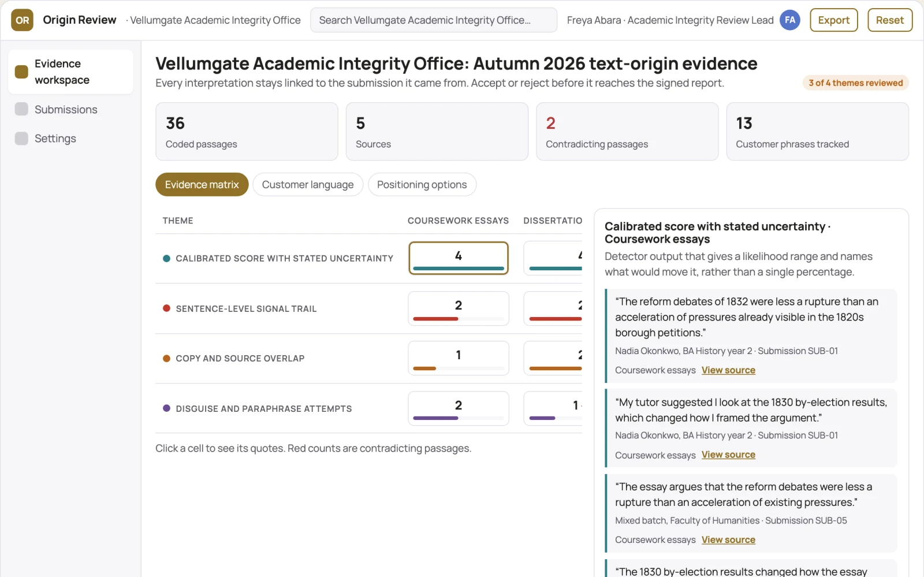The height and width of the screenshot is (577, 924).
Task: Focus the Search Vellumgate Academic Integrity Office field
Action: point(434,20)
